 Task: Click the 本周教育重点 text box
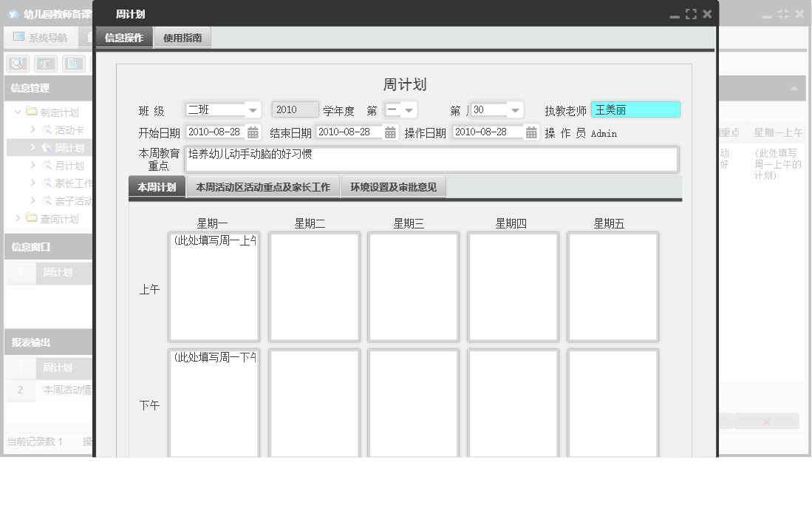tap(431, 159)
